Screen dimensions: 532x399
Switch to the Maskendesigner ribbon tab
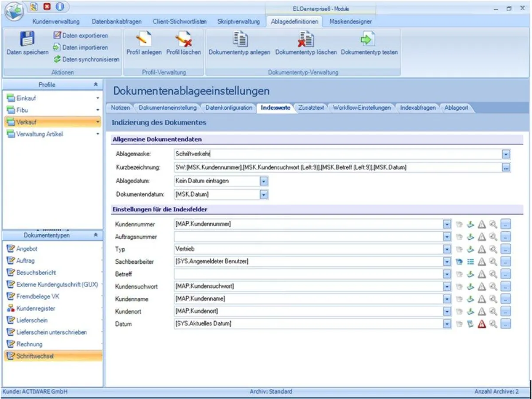click(350, 21)
